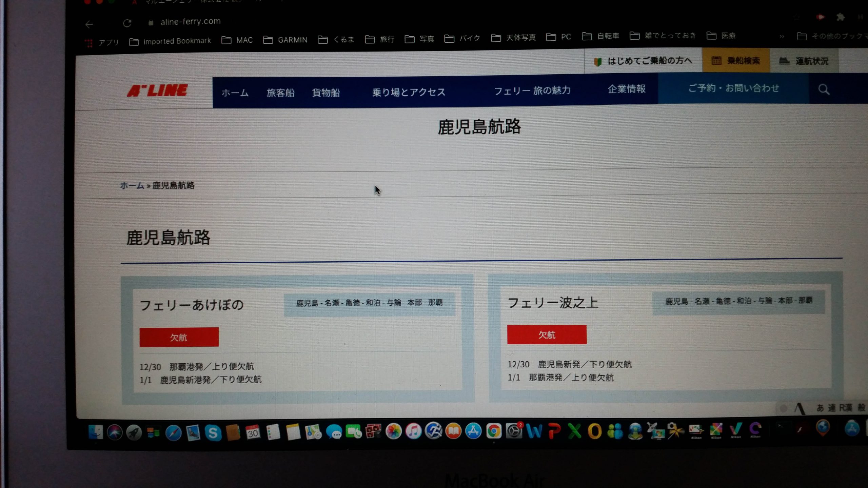Go to the ホーム menu item
Screen dimensions: 868x488
pyautogui.click(x=235, y=93)
